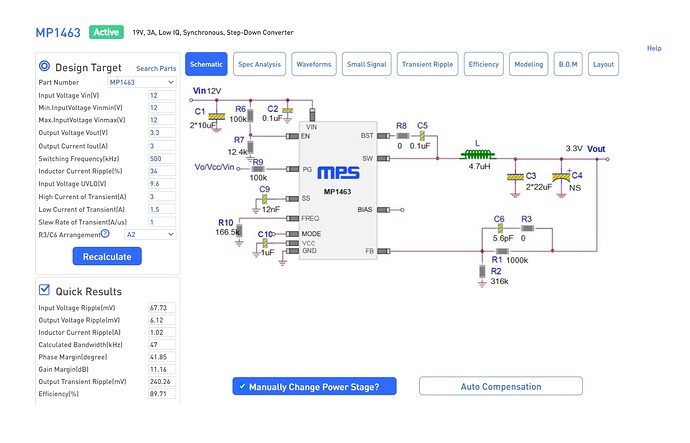The image size is (690, 443).
Task: Select feedback resistor R2 symbol
Action: click(482, 271)
